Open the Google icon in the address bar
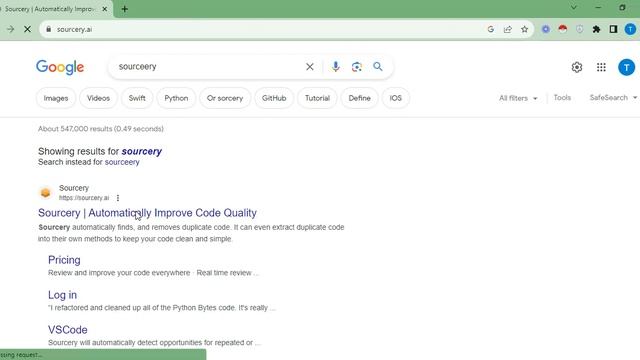This screenshot has height=360, width=640. 491,29
